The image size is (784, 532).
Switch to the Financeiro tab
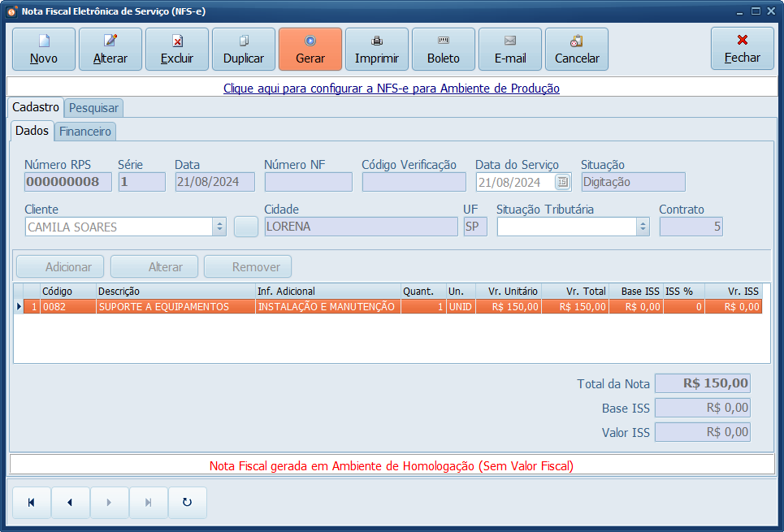(85, 131)
